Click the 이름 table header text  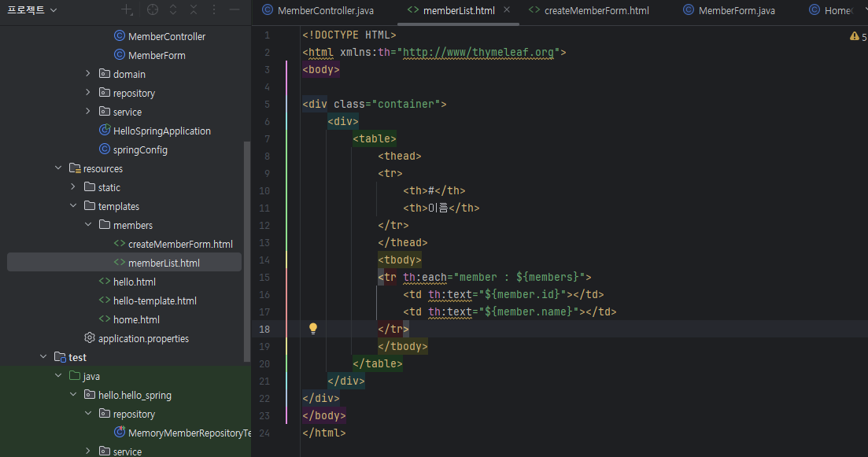[x=438, y=208]
